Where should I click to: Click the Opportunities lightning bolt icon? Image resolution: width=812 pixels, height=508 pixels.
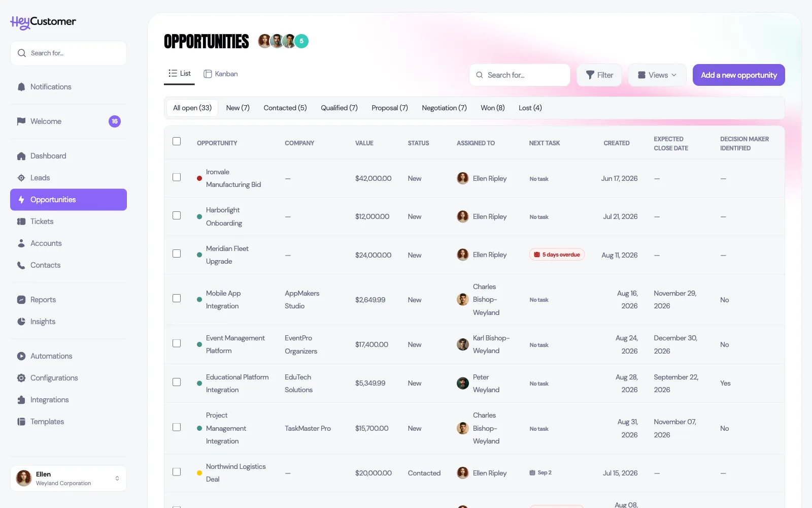(x=21, y=200)
